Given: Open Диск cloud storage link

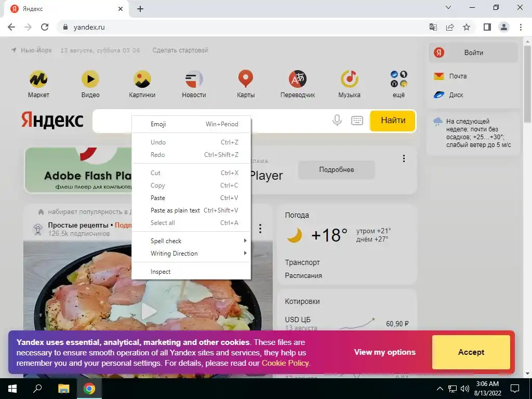Looking at the screenshot, I should pos(448,95).
